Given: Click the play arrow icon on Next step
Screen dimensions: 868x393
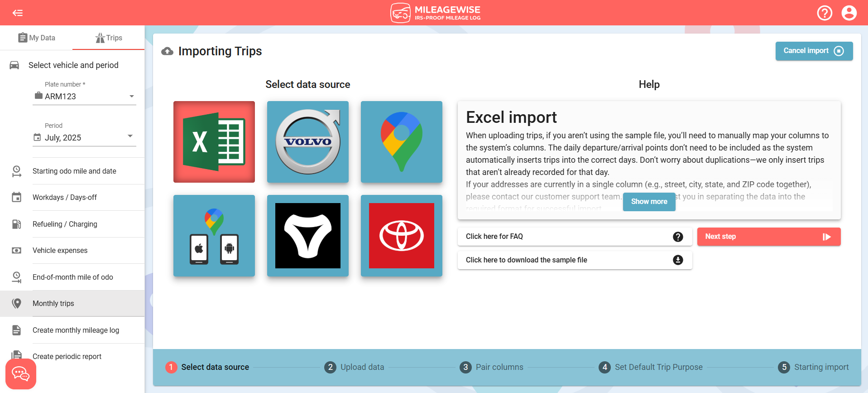Looking at the screenshot, I should 827,237.
